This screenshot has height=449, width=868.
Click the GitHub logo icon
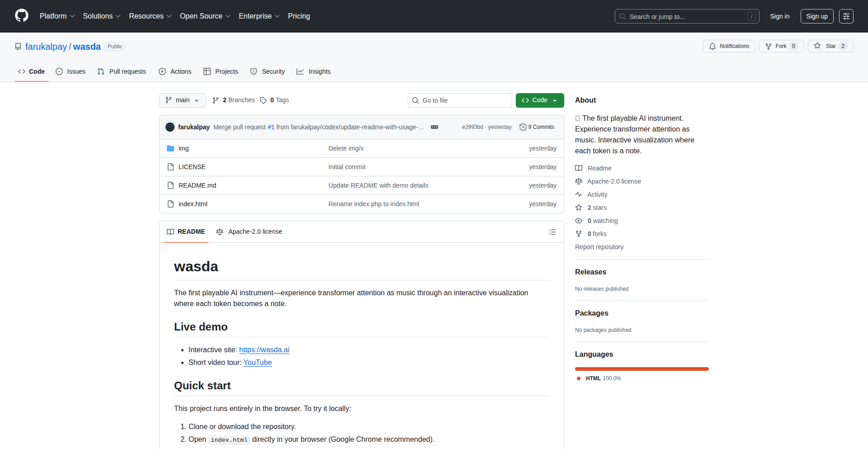(22, 16)
